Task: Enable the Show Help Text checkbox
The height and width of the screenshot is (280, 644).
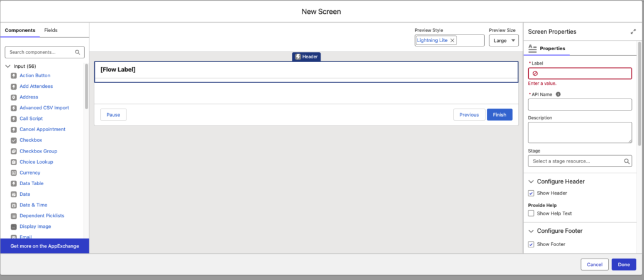Action: pyautogui.click(x=531, y=214)
